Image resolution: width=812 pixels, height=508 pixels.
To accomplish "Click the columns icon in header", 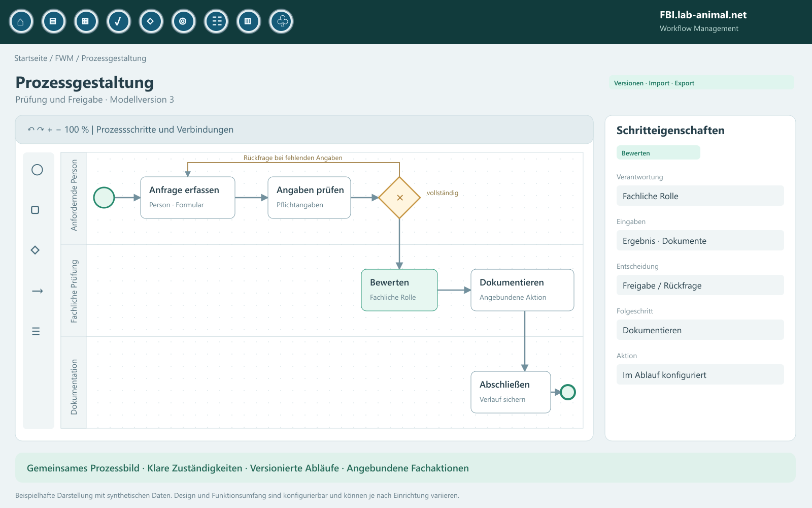I will click(249, 21).
